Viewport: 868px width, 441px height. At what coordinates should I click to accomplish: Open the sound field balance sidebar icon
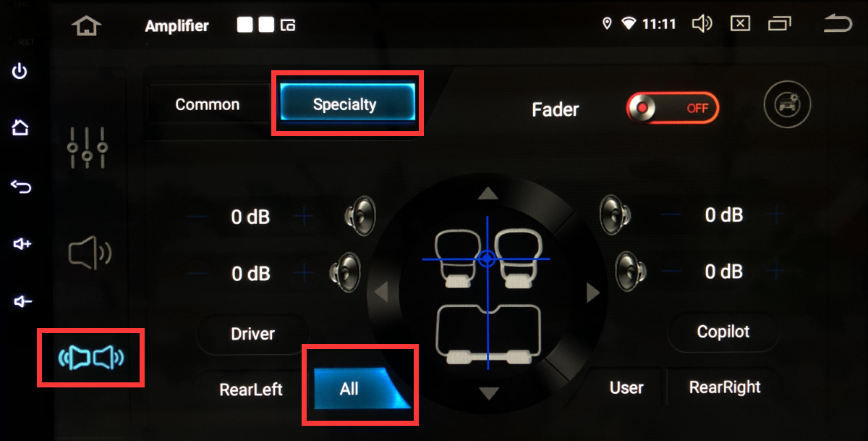pos(91,357)
